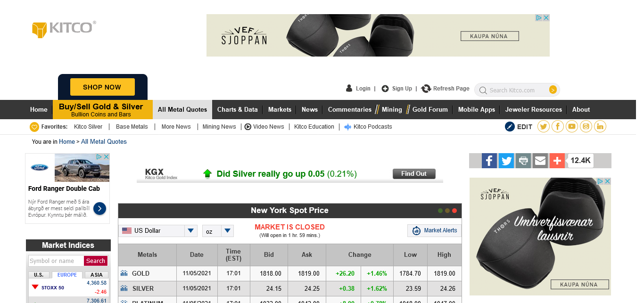
Task: Click the Twitter icon in favorites bar
Action: [544, 126]
